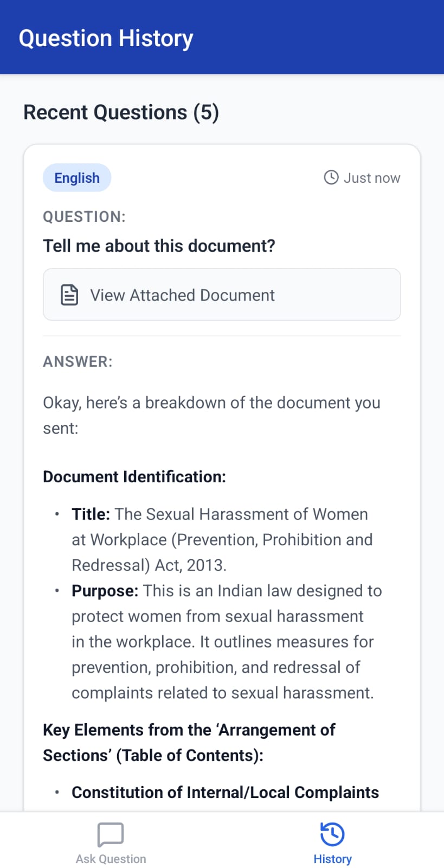Click the clock icon next to Just now
444x868 pixels.
click(x=331, y=177)
